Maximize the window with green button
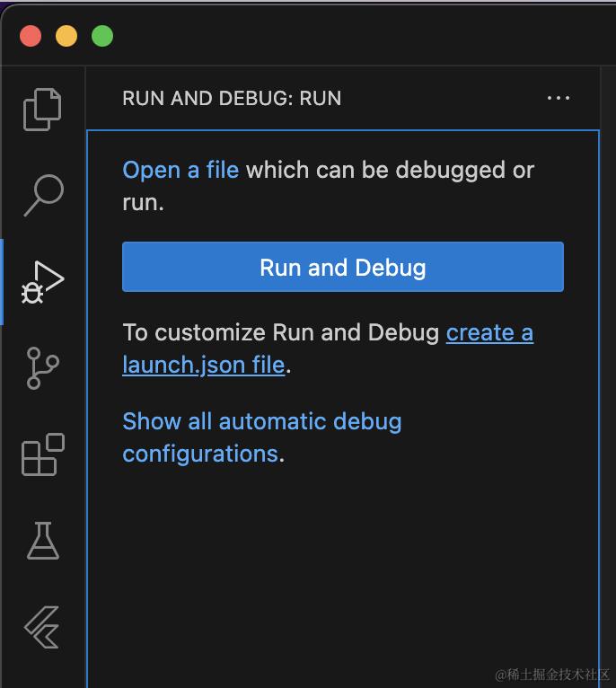The width and height of the screenshot is (616, 688). (102, 36)
